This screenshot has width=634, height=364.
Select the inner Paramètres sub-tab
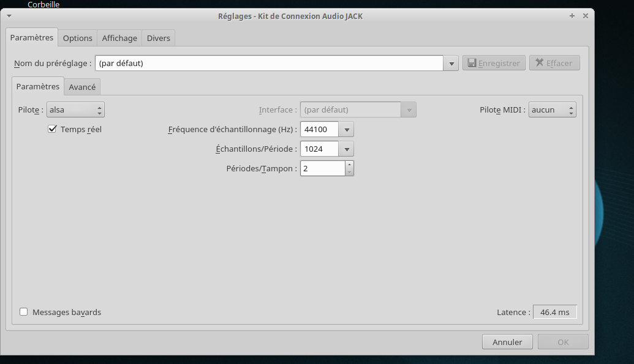pyautogui.click(x=37, y=86)
